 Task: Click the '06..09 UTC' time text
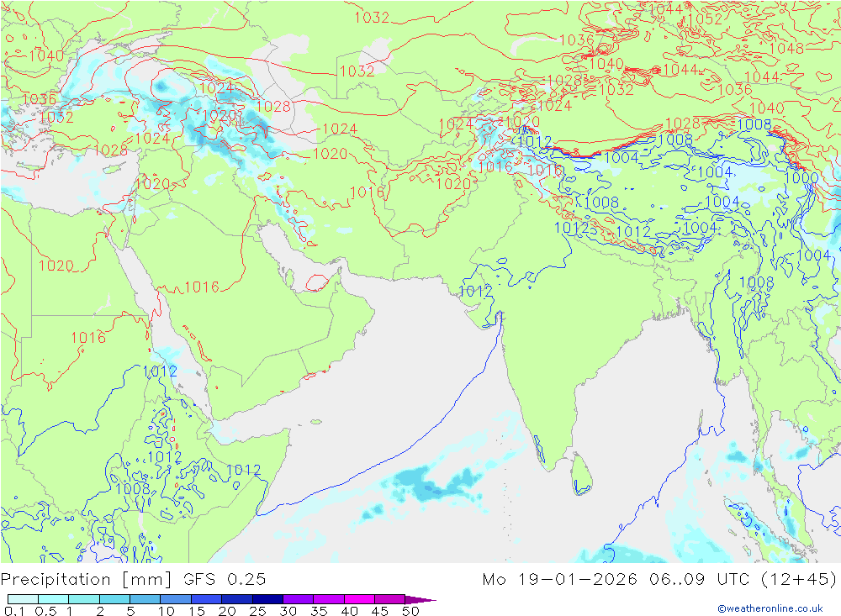click(x=700, y=579)
